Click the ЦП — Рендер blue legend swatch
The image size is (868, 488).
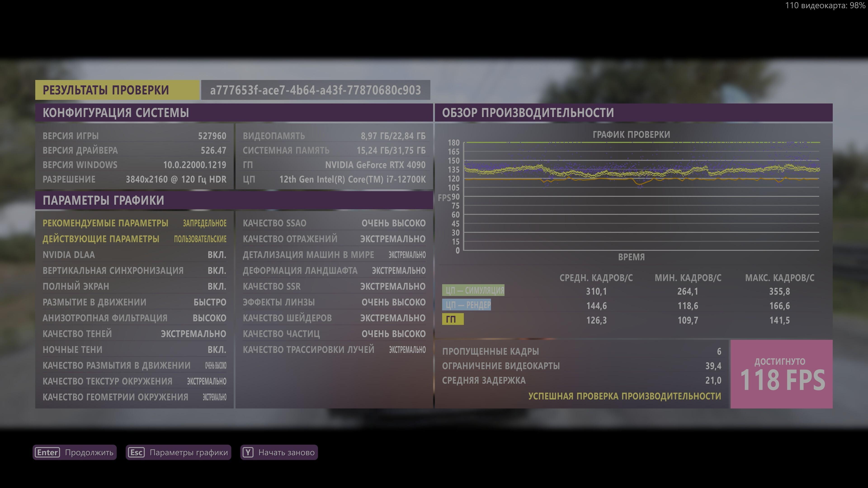coord(466,305)
